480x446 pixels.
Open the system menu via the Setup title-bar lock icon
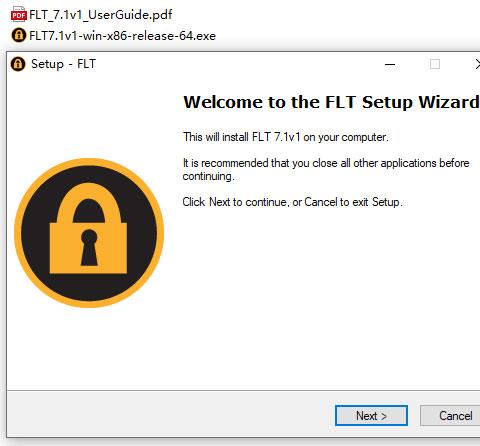coord(18,64)
